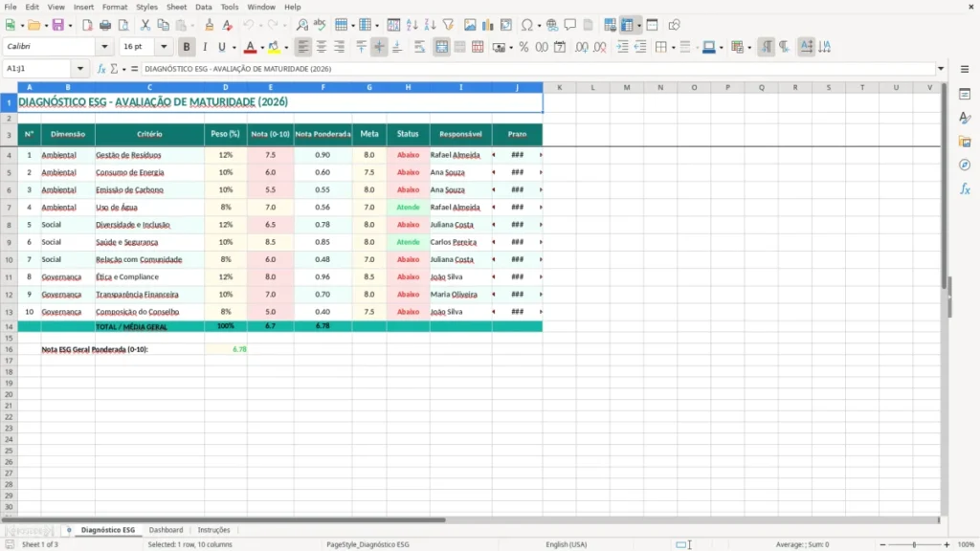Open sidebar Gallery panel
This screenshot has height=551, width=980.
[965, 142]
